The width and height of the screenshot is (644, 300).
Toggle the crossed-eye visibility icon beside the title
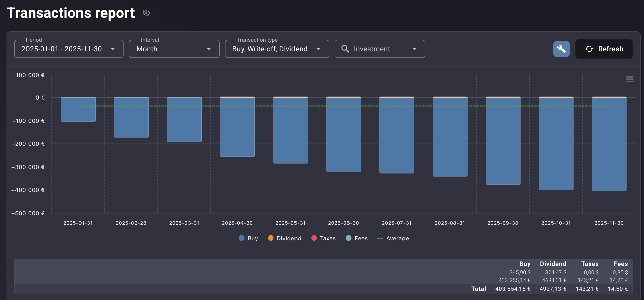click(x=146, y=13)
